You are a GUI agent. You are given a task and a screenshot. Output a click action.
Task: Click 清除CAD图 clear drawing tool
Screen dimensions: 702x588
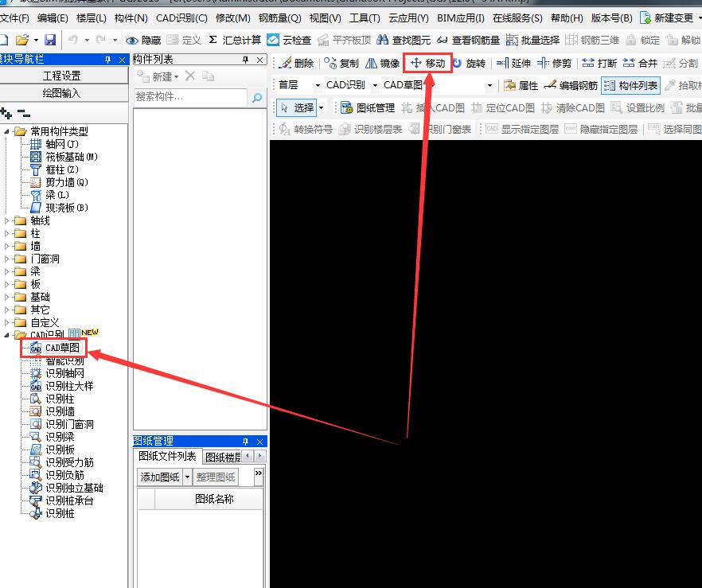[573, 107]
